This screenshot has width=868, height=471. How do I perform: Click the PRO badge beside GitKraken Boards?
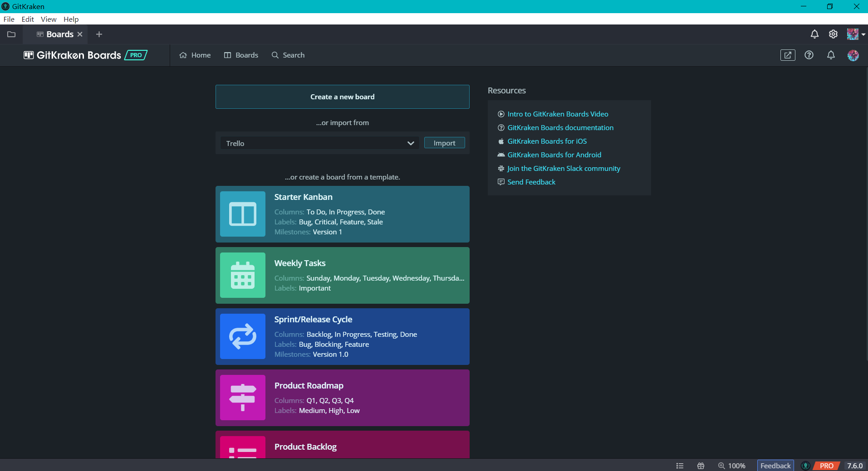click(x=136, y=55)
